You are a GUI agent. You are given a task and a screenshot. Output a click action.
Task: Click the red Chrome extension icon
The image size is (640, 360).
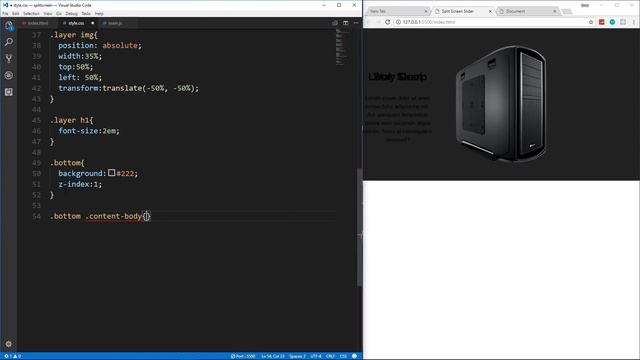pos(601,22)
